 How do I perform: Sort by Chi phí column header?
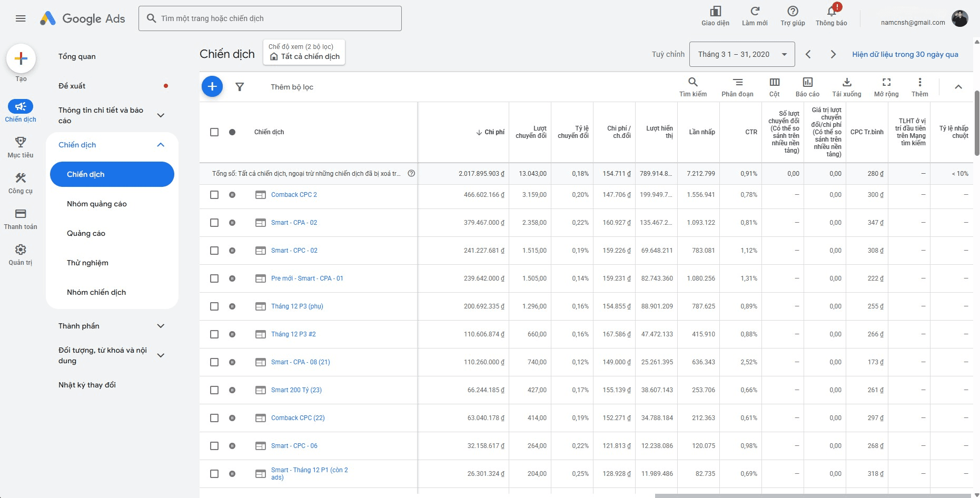click(x=490, y=132)
